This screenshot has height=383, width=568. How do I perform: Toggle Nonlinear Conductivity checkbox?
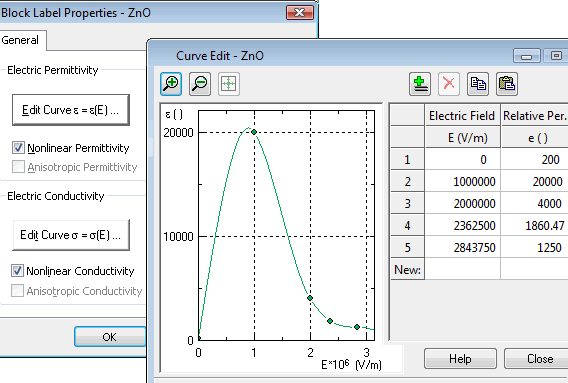[17, 271]
